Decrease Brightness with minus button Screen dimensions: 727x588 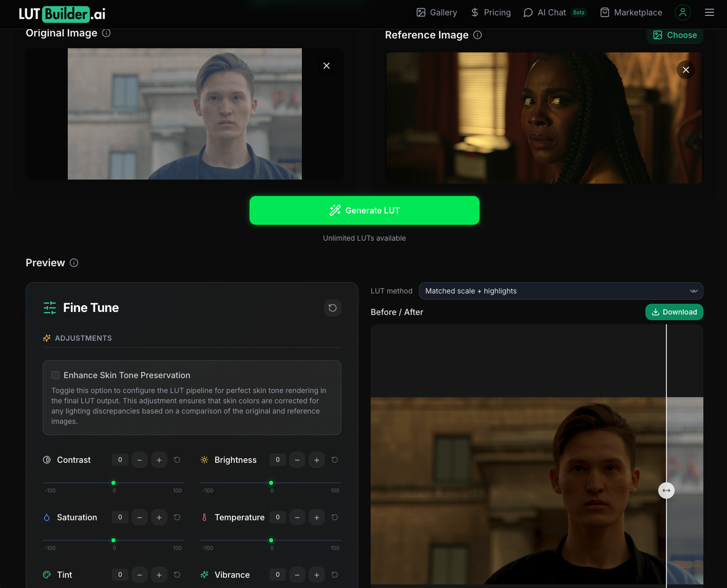297,460
